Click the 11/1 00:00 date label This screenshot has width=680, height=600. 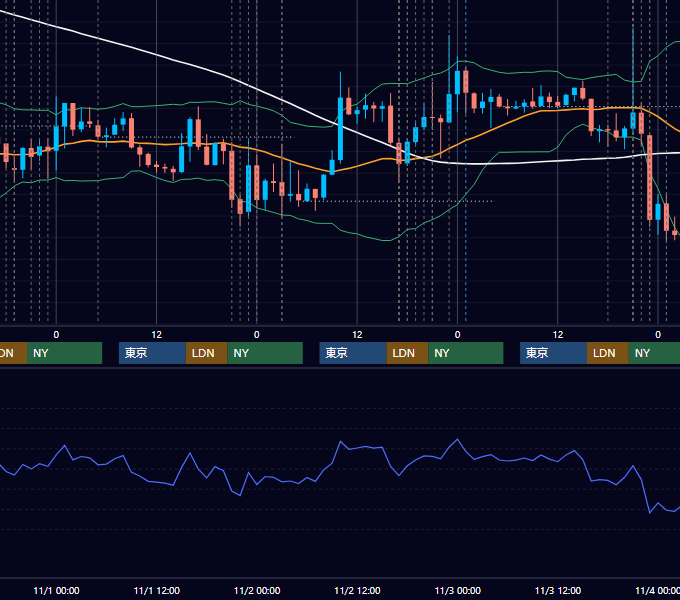(x=56, y=590)
